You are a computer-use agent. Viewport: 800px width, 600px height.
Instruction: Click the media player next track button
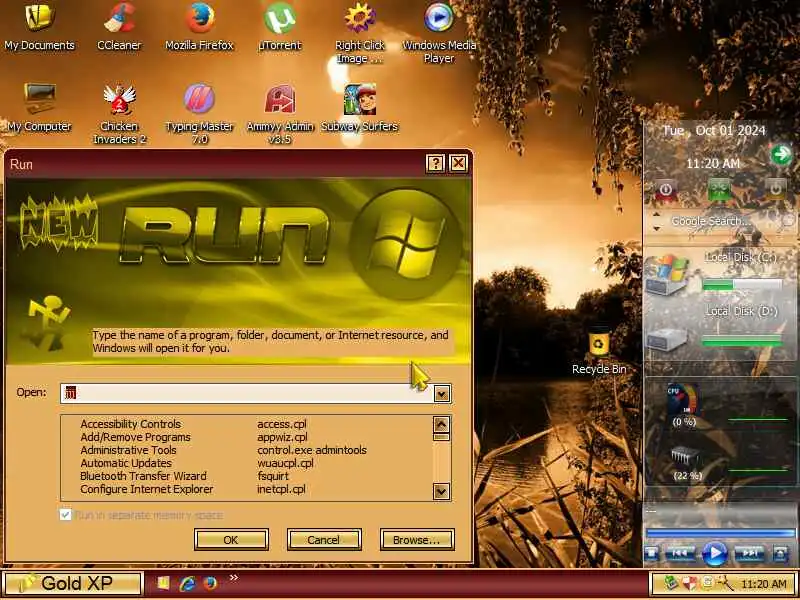click(749, 553)
